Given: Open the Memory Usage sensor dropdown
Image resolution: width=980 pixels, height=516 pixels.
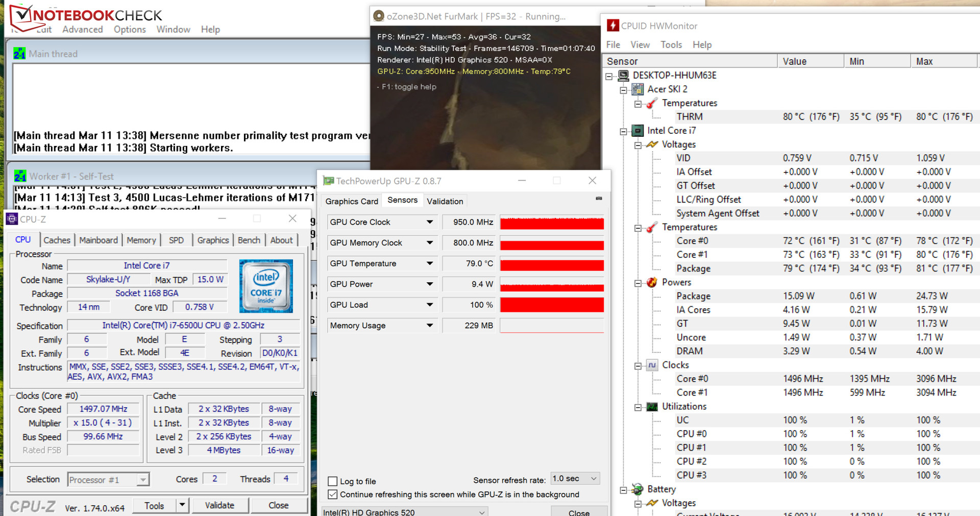Looking at the screenshot, I should click(430, 326).
